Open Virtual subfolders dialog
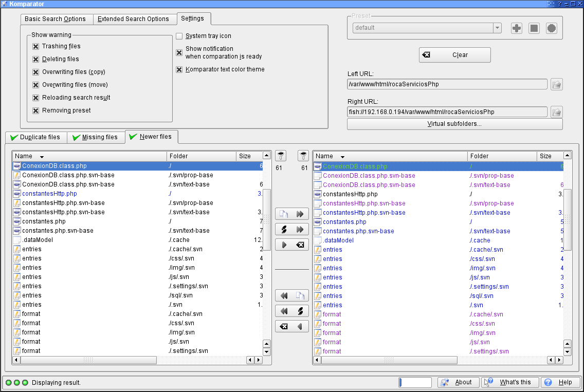Screen dimensions: 584x392 [x=455, y=124]
